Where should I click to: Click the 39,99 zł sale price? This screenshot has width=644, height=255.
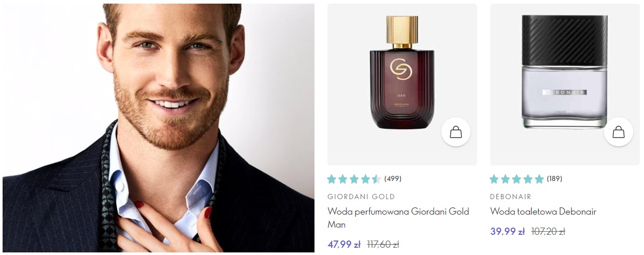click(x=507, y=231)
